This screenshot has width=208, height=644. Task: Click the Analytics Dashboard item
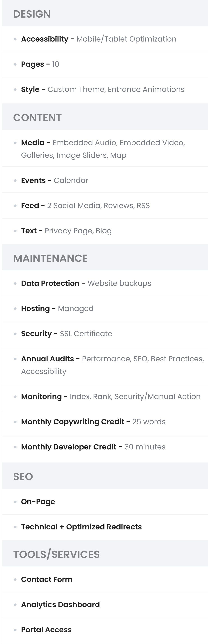105,605
